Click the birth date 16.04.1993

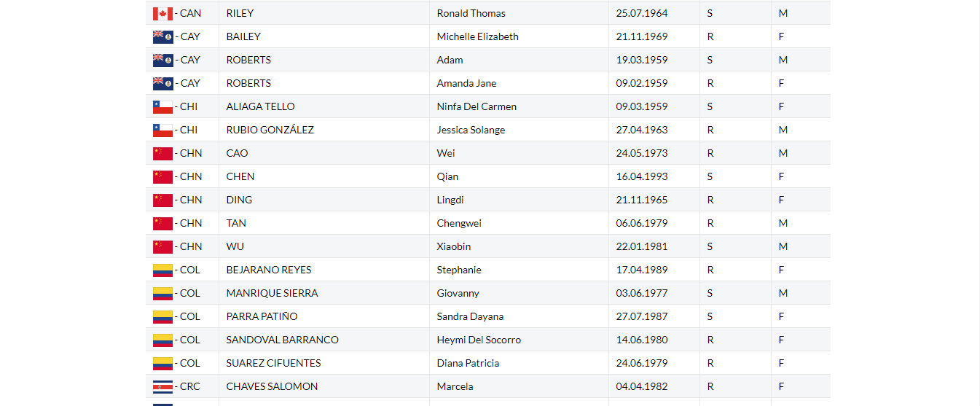point(641,176)
